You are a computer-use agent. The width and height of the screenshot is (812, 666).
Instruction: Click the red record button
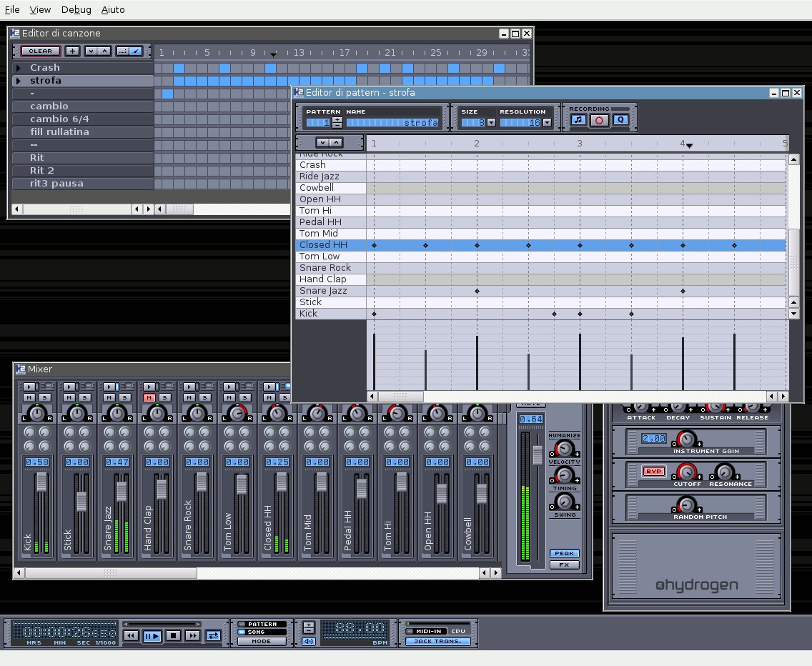599,120
